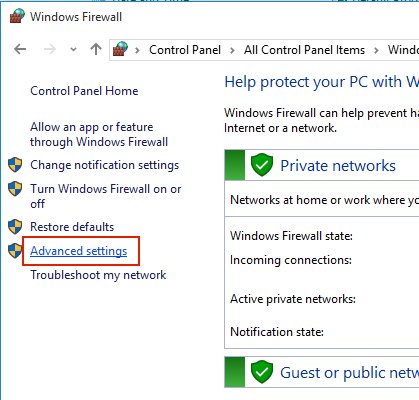Open Turn Windows Firewall on or off
419x400 pixels.
106,196
